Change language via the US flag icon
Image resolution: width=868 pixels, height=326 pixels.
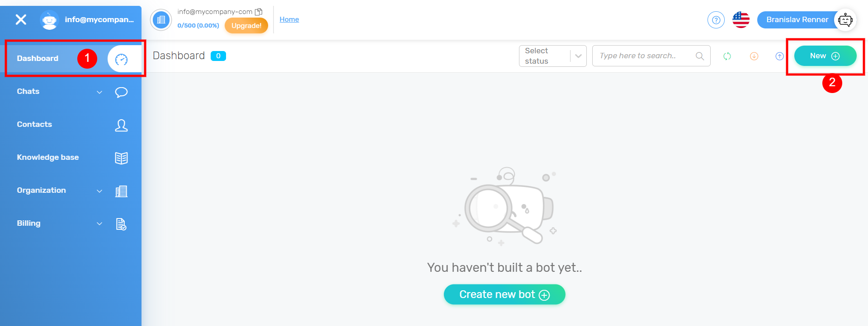pos(741,20)
